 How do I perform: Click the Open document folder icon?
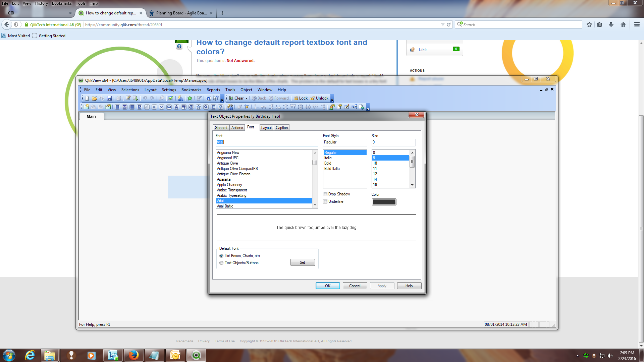(94, 98)
